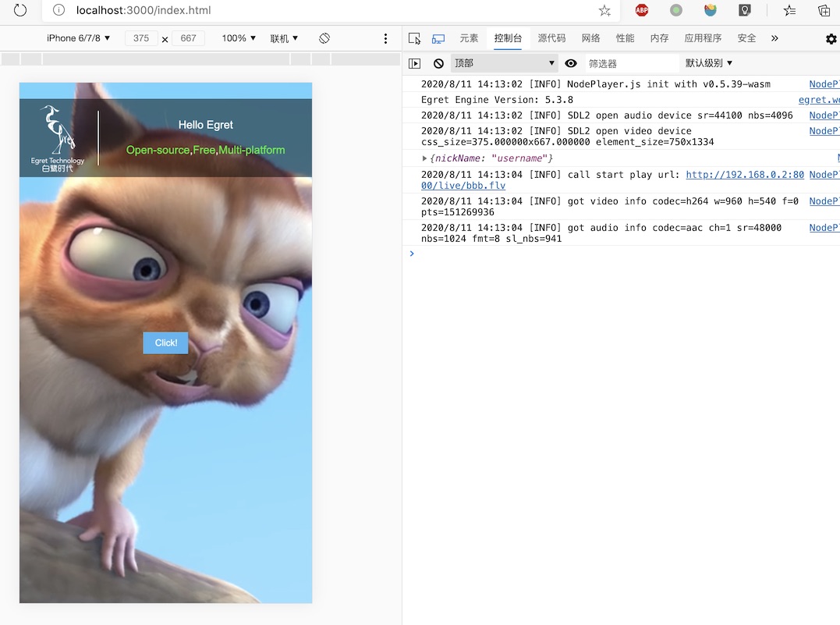Open the favorites list icon
This screenshot has width=840, height=625.
(789, 10)
